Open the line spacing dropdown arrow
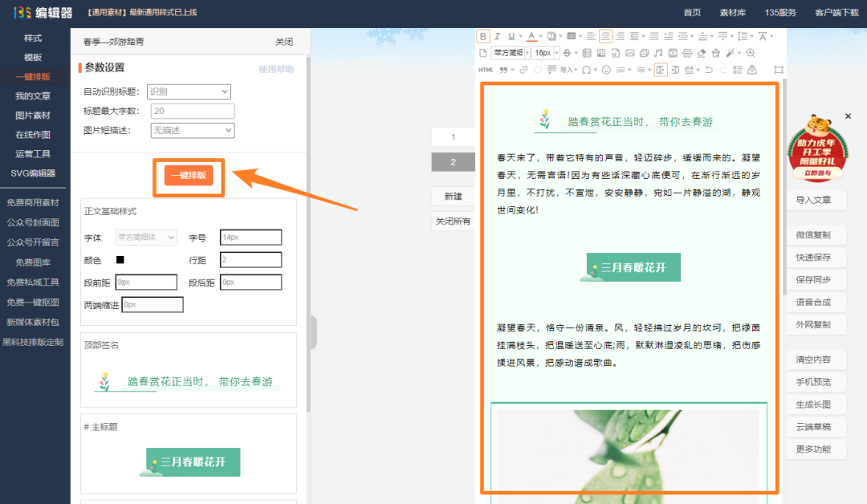Viewport: 867px width, 504px height. point(752,36)
